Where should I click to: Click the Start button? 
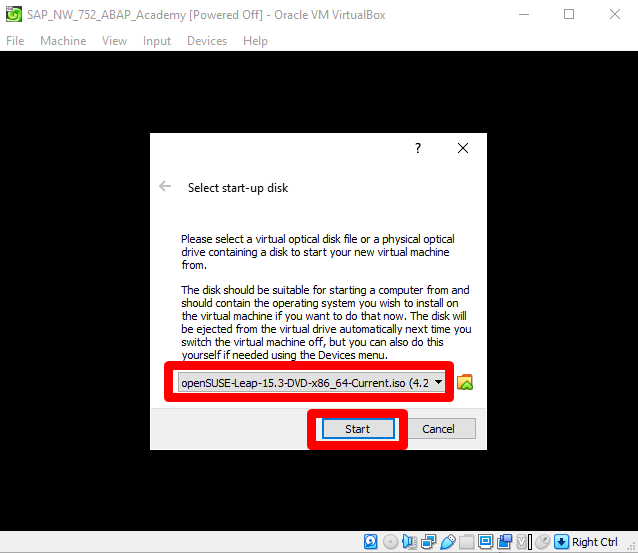[358, 429]
